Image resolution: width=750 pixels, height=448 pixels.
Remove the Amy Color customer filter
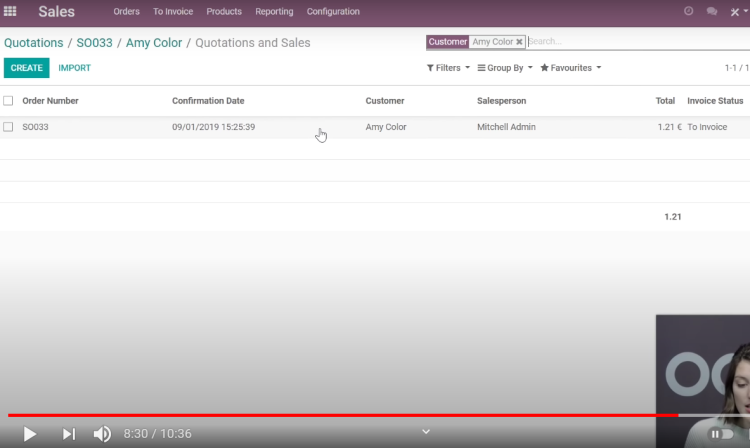tap(519, 42)
